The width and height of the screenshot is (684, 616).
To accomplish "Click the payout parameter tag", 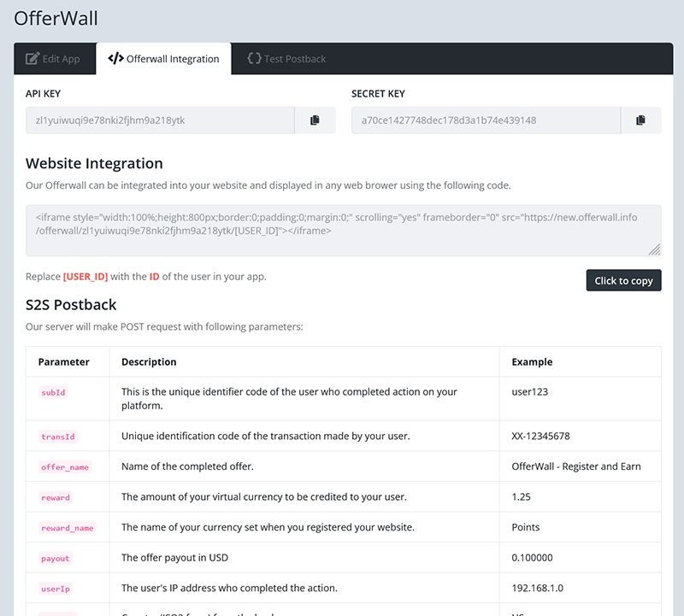I will (56, 559).
